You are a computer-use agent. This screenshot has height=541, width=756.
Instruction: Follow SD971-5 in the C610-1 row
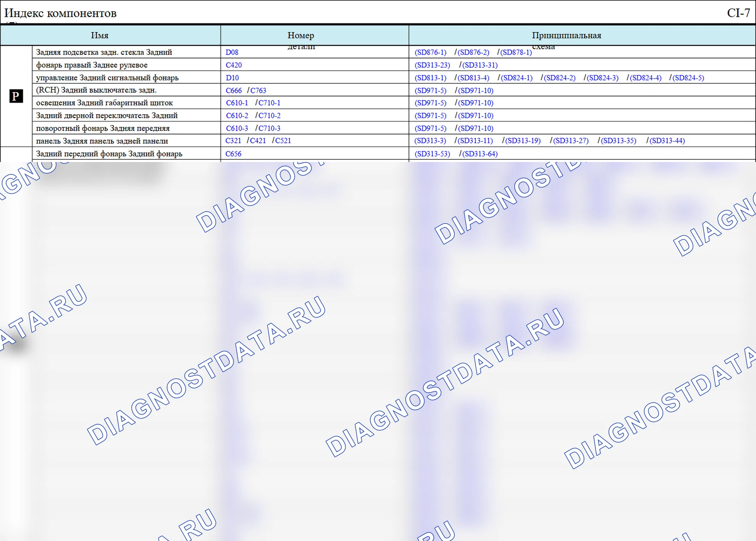tap(430, 103)
